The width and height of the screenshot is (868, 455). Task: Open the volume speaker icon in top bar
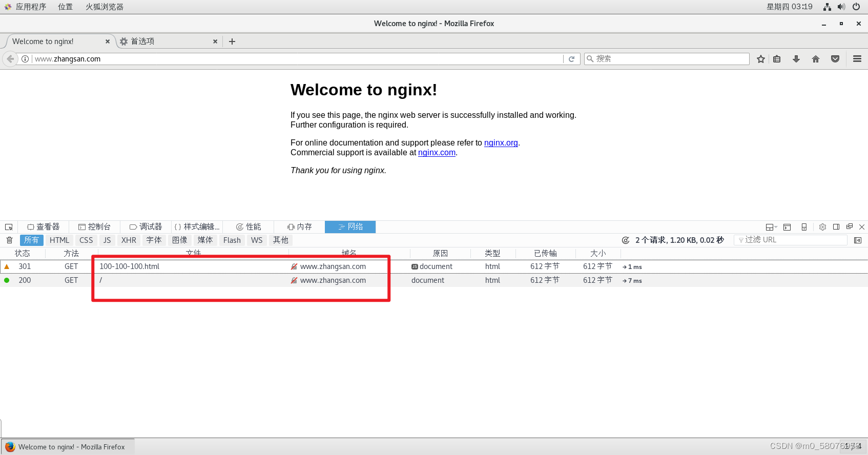(x=841, y=7)
